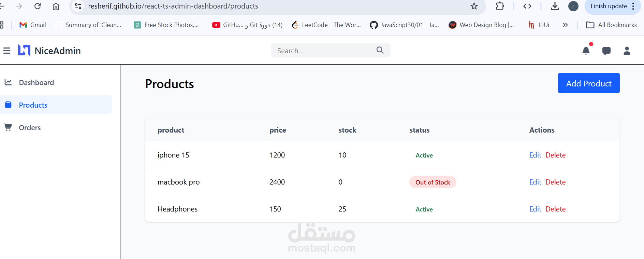Open the browser downloads icon
The width and height of the screenshot is (644, 259).
[x=555, y=6]
